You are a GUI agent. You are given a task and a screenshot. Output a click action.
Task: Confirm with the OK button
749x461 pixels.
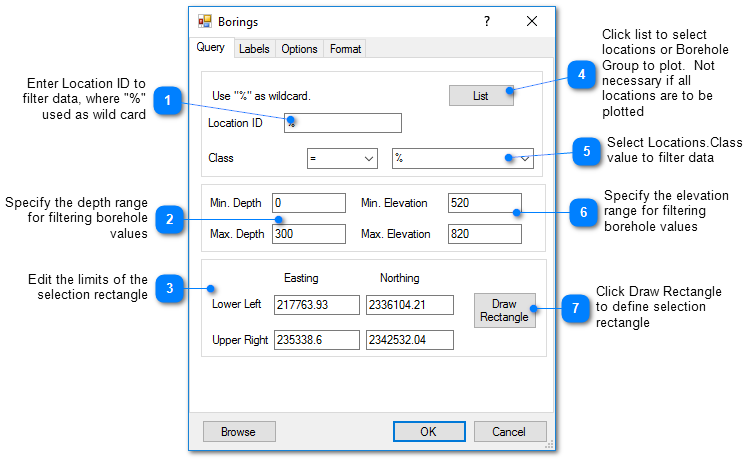point(428,432)
